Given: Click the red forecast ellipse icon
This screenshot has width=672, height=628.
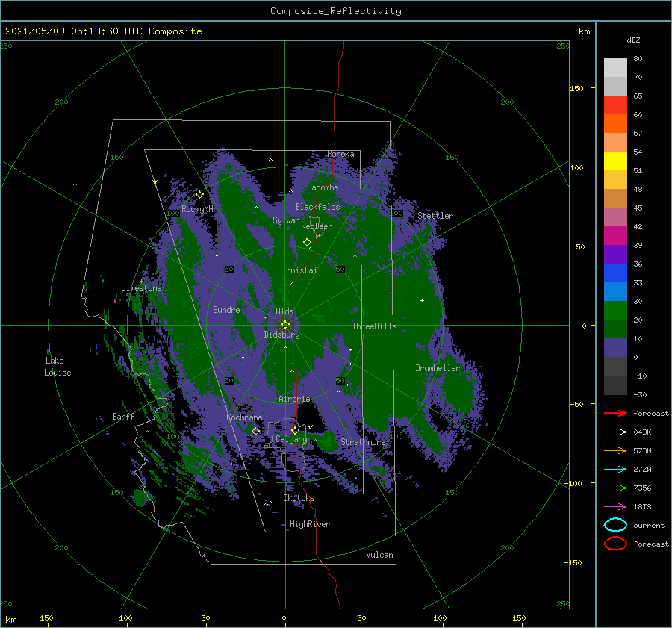Looking at the screenshot, I should 615,544.
